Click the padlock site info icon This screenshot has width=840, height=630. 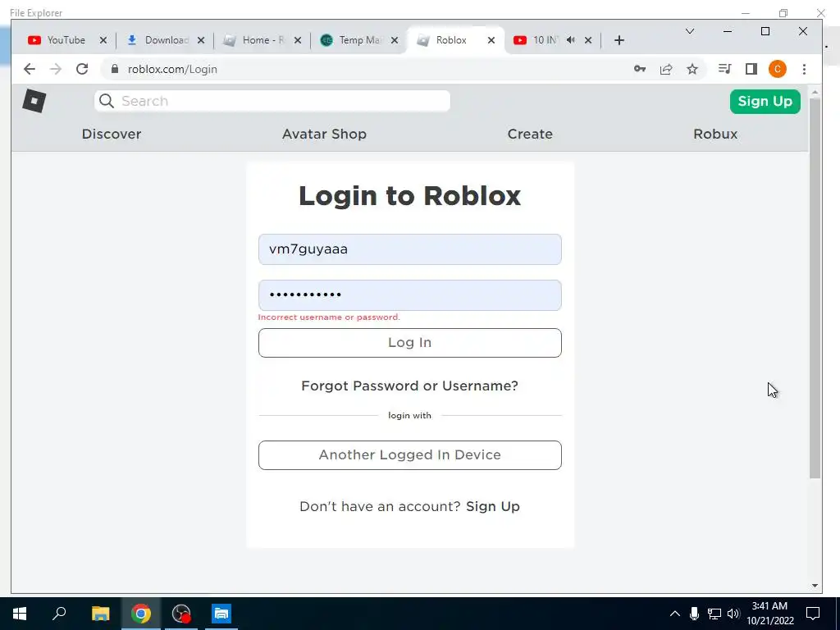click(115, 69)
